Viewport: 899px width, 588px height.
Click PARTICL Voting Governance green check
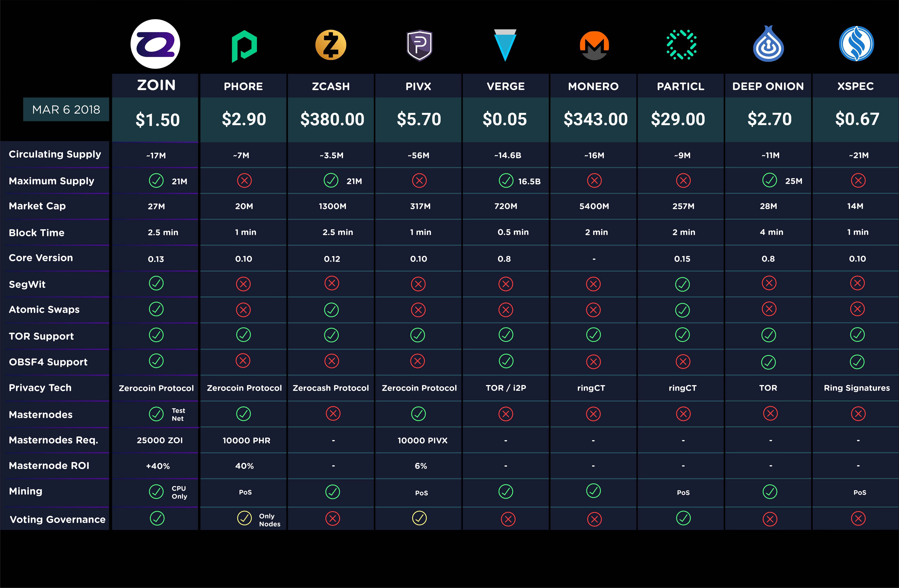click(x=683, y=518)
